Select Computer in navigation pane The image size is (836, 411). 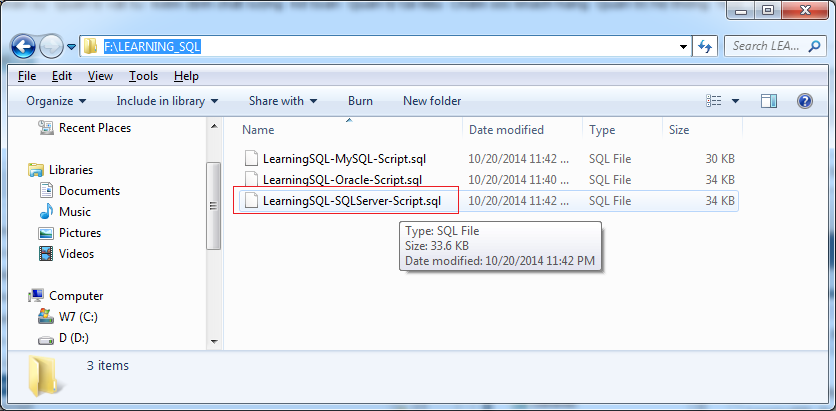click(x=76, y=296)
